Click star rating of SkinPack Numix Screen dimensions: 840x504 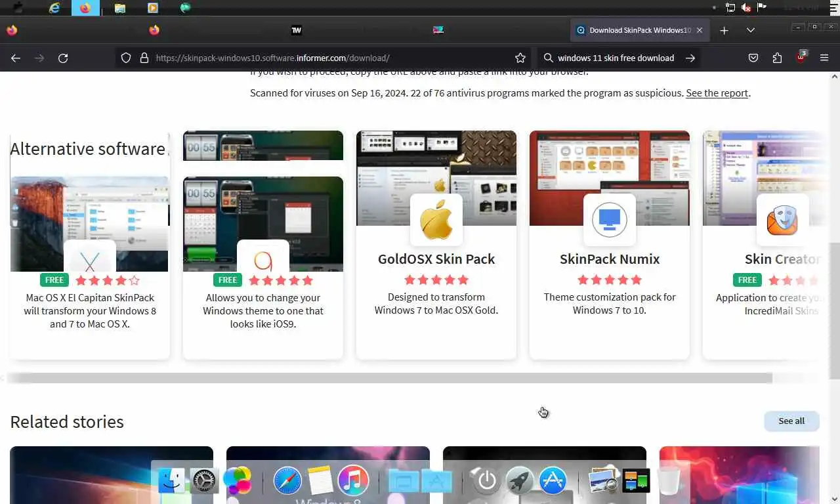coord(610,280)
